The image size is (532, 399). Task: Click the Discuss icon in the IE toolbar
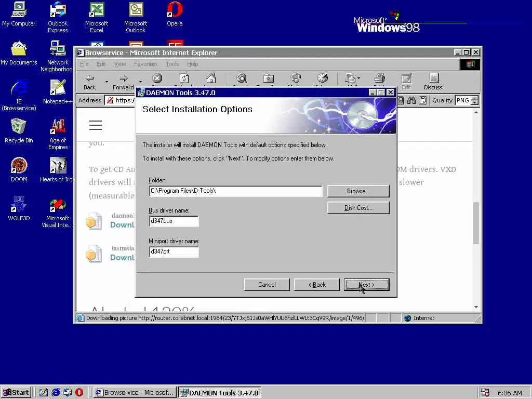[x=433, y=82]
